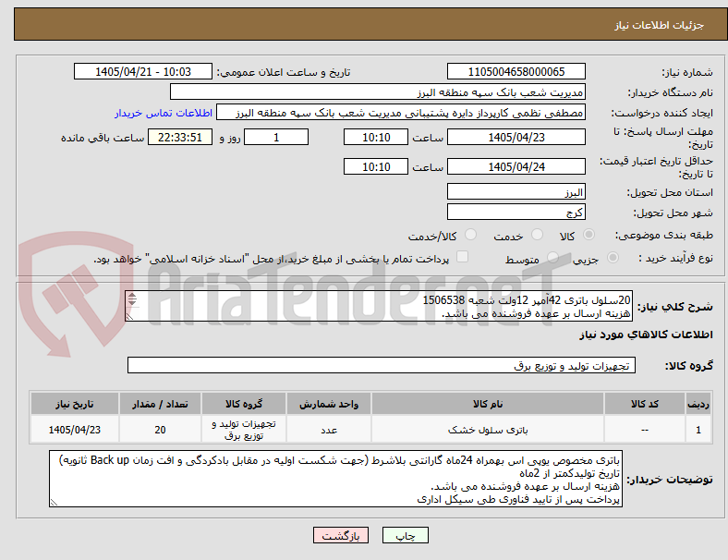Click the تاریخ نیاز column header
The image size is (728, 560).
[x=75, y=404]
